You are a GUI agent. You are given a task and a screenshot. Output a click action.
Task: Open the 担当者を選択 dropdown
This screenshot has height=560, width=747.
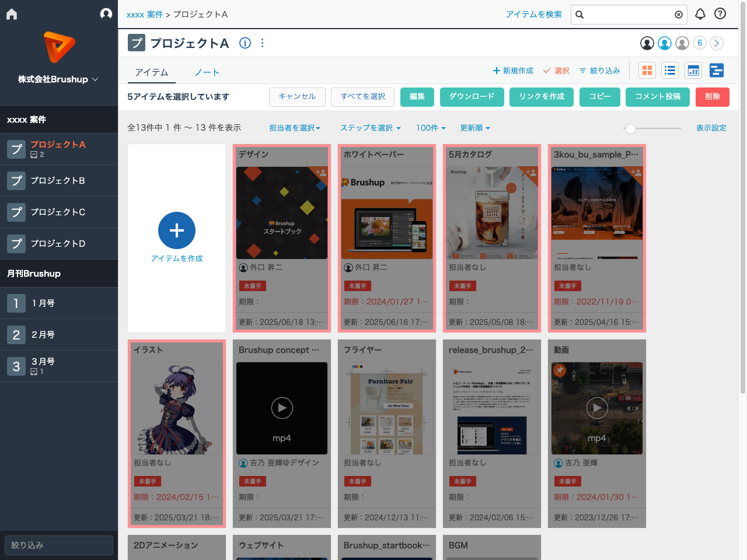coord(295,128)
